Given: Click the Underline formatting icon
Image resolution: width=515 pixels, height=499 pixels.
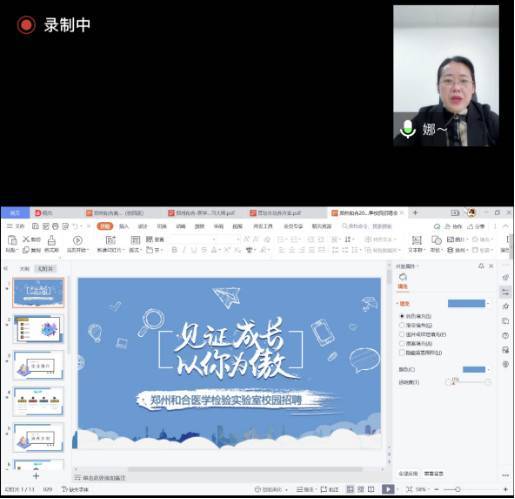Looking at the screenshot, I should pyautogui.click(x=194, y=250).
